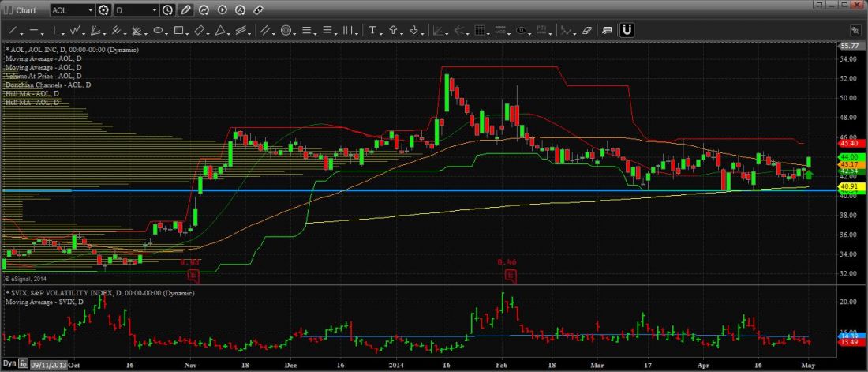Select the triangle drawing tool
The width and height of the screenshot is (868, 372).
(221, 31)
